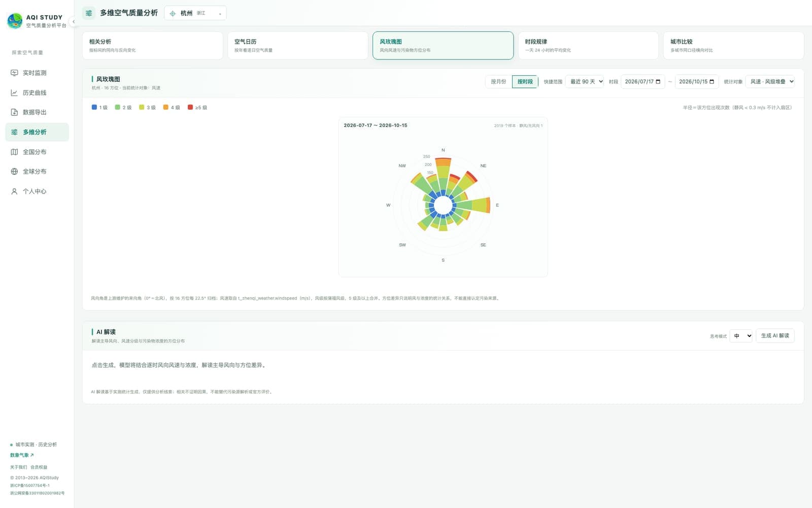
Task: Open the 杭州 city selector dropdown
Action: (x=195, y=13)
